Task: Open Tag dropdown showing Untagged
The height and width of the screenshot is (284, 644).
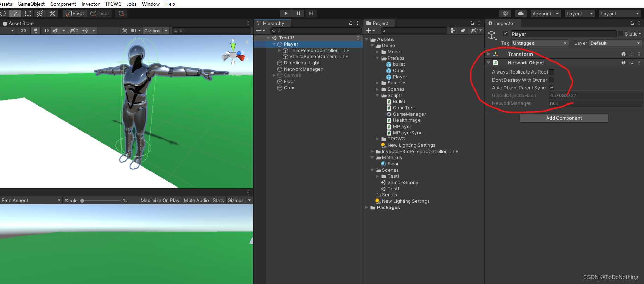Action: tap(540, 43)
